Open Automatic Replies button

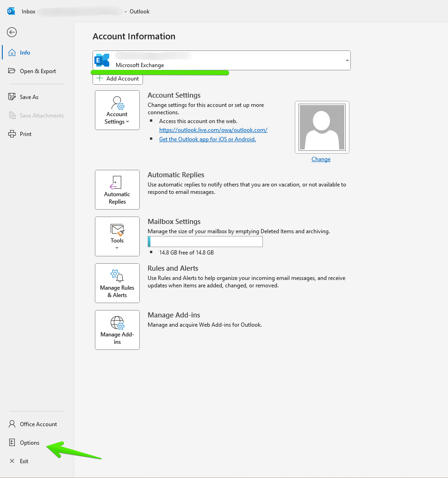tap(118, 190)
